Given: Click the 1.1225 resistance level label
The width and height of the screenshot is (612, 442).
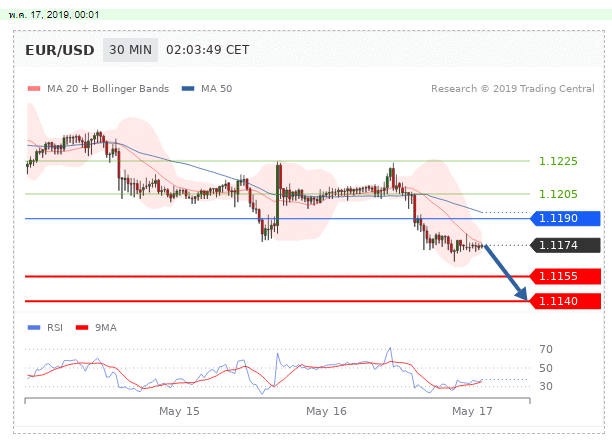Looking at the screenshot, I should tap(558, 161).
